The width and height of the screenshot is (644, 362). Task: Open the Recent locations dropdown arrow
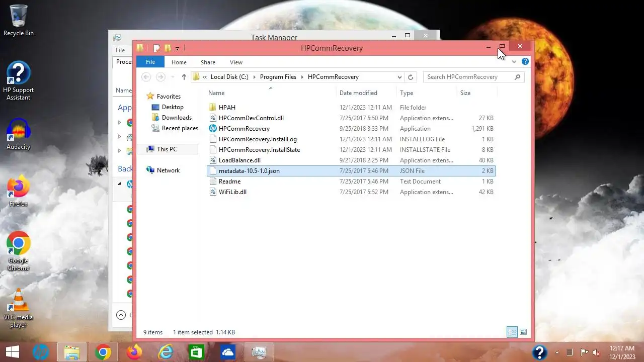coord(173,77)
